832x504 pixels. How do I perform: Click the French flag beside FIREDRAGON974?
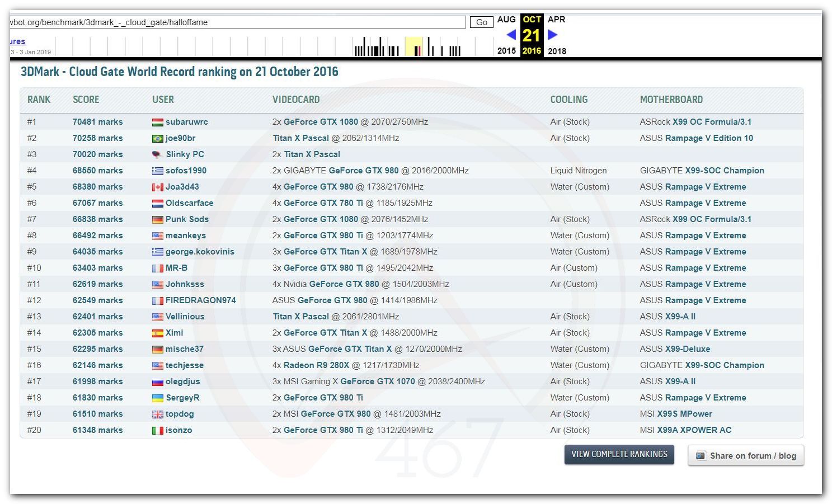pos(158,300)
